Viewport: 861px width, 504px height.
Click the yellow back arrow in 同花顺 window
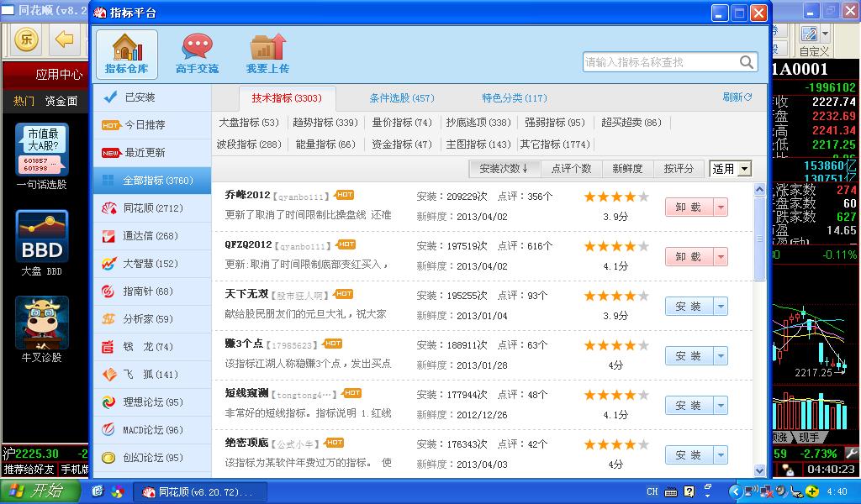click(64, 39)
